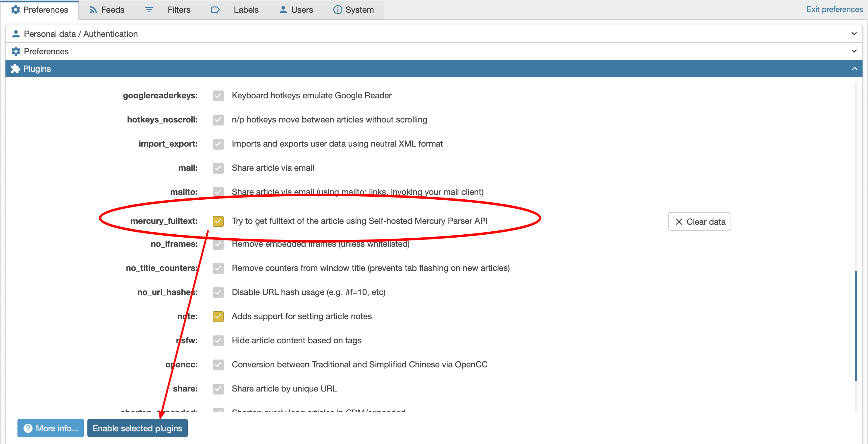The height and width of the screenshot is (444, 868).
Task: Click the person icon beside Users
Action: [x=283, y=10]
